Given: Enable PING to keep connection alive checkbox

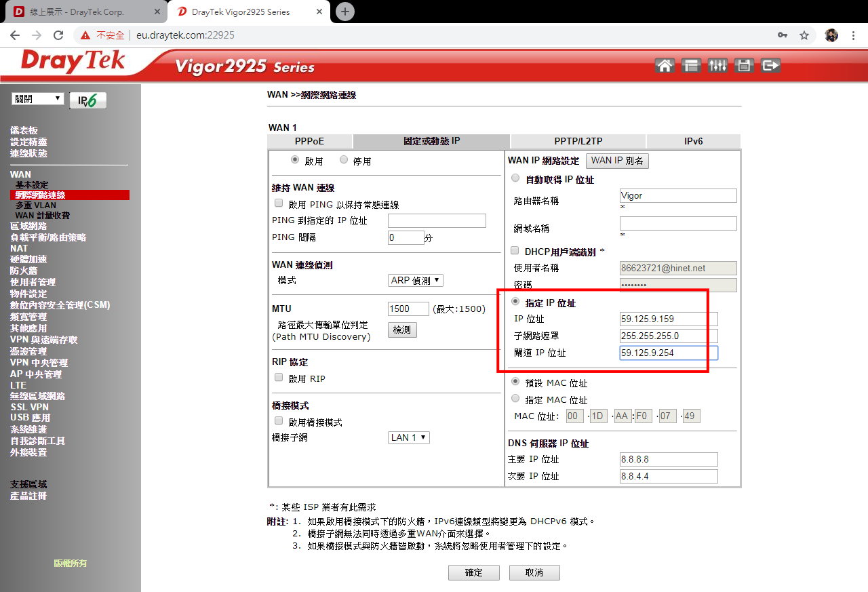Looking at the screenshot, I should [278, 203].
